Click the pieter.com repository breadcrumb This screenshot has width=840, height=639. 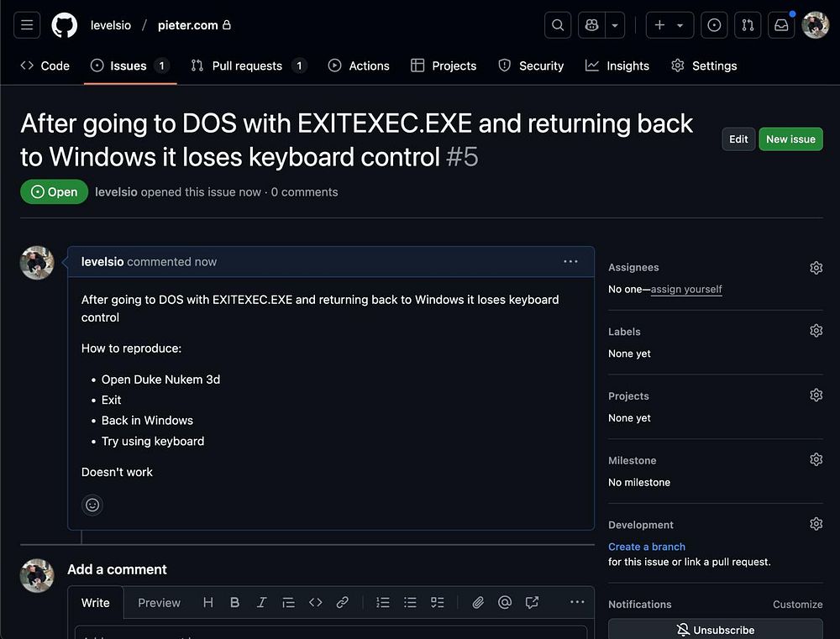(x=188, y=25)
